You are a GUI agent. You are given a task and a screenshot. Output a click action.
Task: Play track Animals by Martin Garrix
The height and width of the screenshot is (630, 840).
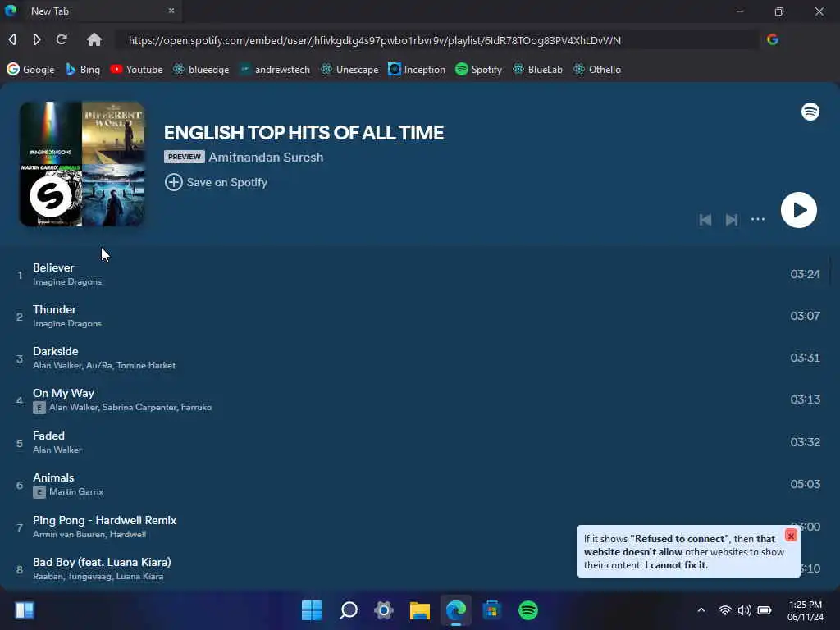point(419,484)
